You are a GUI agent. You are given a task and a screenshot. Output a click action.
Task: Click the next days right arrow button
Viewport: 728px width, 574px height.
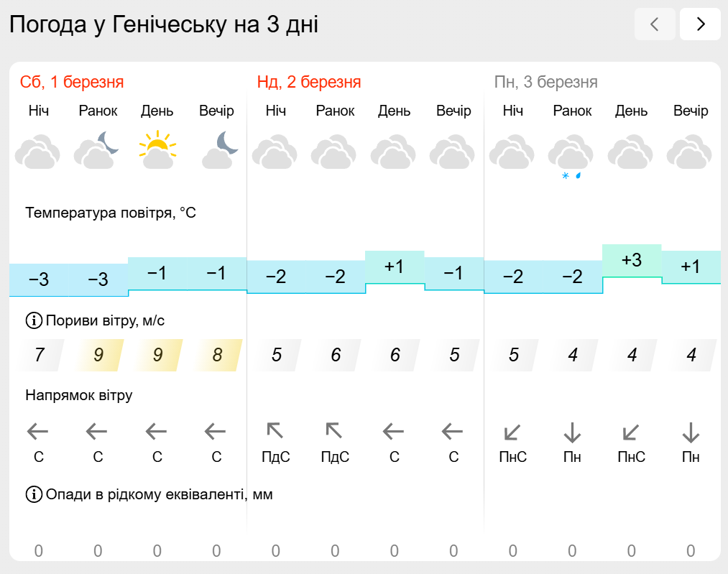pyautogui.click(x=700, y=24)
